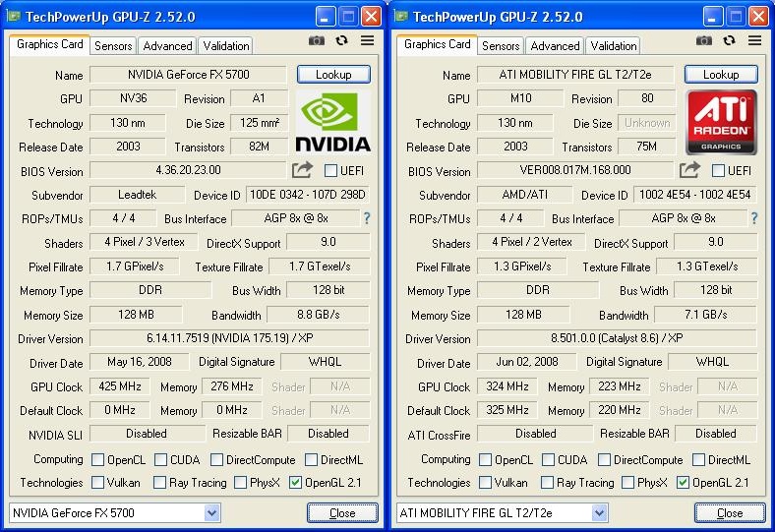Click Driver Date value Jun 02, 2008
This screenshot has height=532, width=775.
527,362
